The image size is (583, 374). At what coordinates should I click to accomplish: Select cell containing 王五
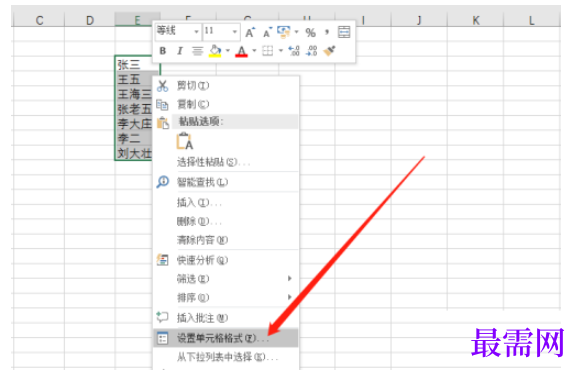[134, 79]
